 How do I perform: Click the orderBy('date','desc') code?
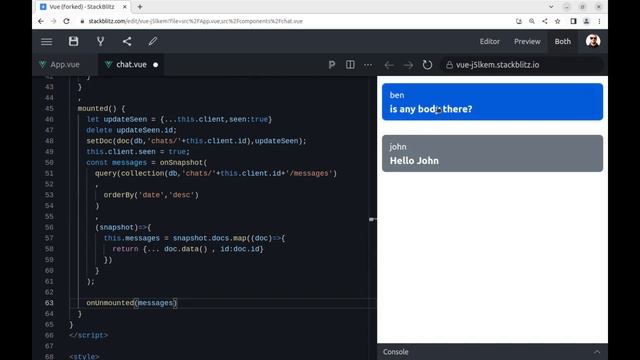151,195
